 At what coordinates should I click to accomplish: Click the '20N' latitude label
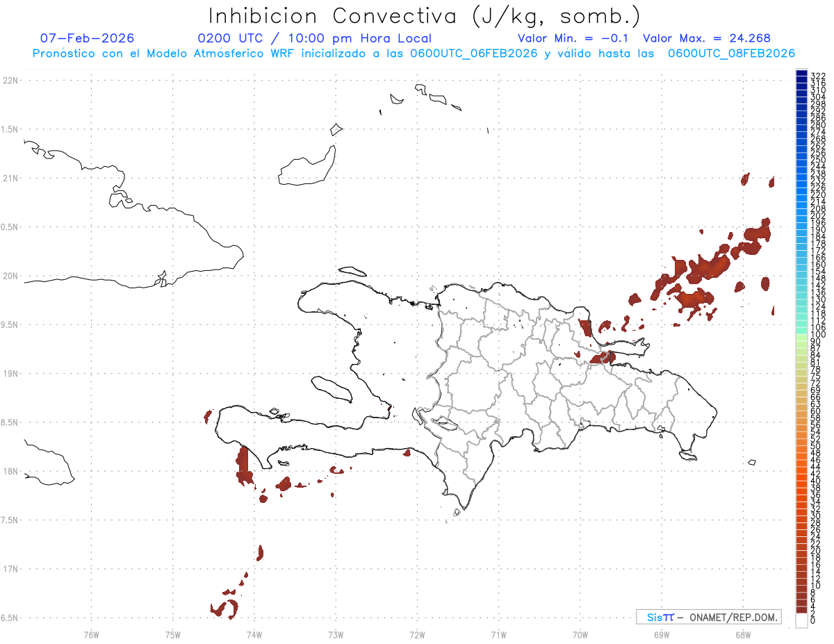[x=10, y=276]
